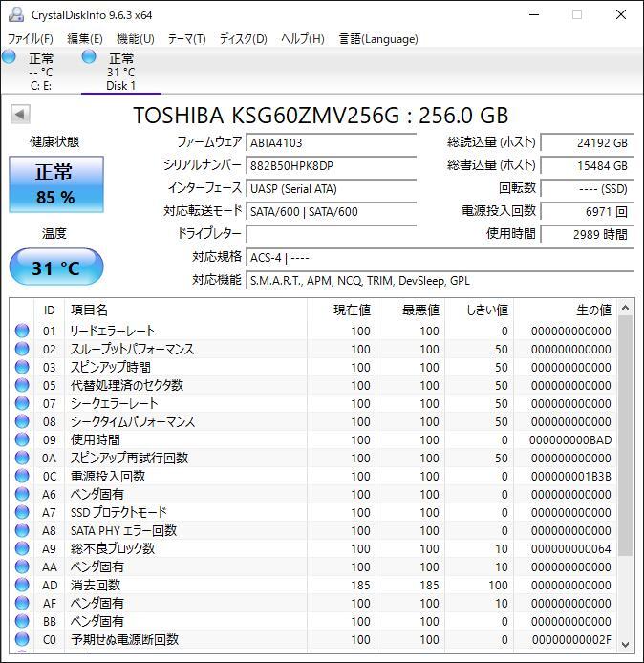Open the ディスク(D) menu
644x663 pixels.
243,39
